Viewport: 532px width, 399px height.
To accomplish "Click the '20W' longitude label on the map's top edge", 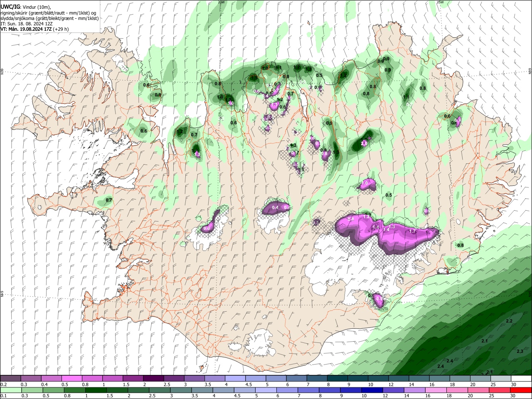I will pos(221,2).
